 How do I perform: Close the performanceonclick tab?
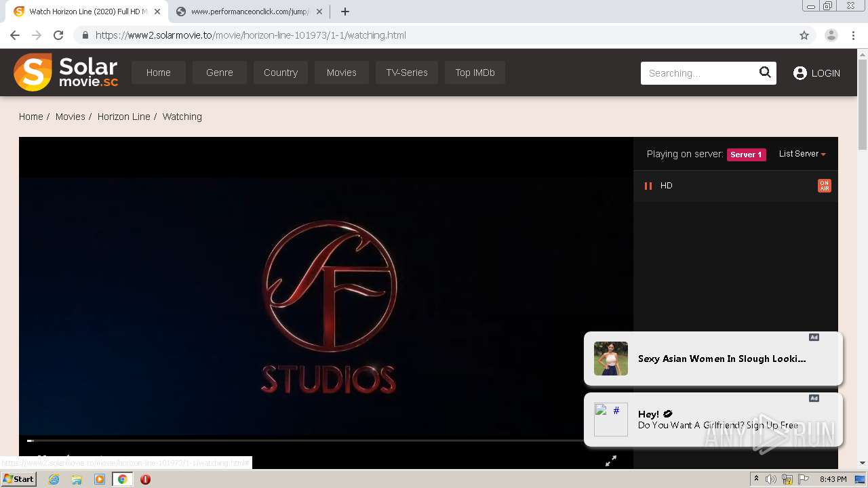point(319,12)
